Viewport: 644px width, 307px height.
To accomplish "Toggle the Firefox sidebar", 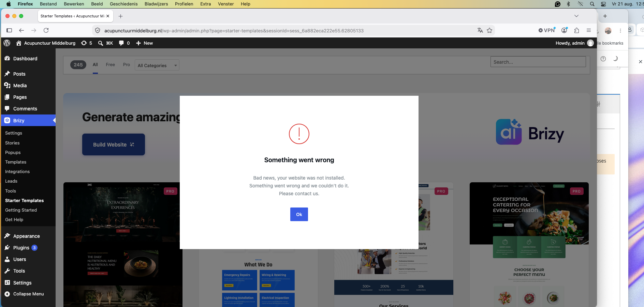I will (x=9, y=30).
